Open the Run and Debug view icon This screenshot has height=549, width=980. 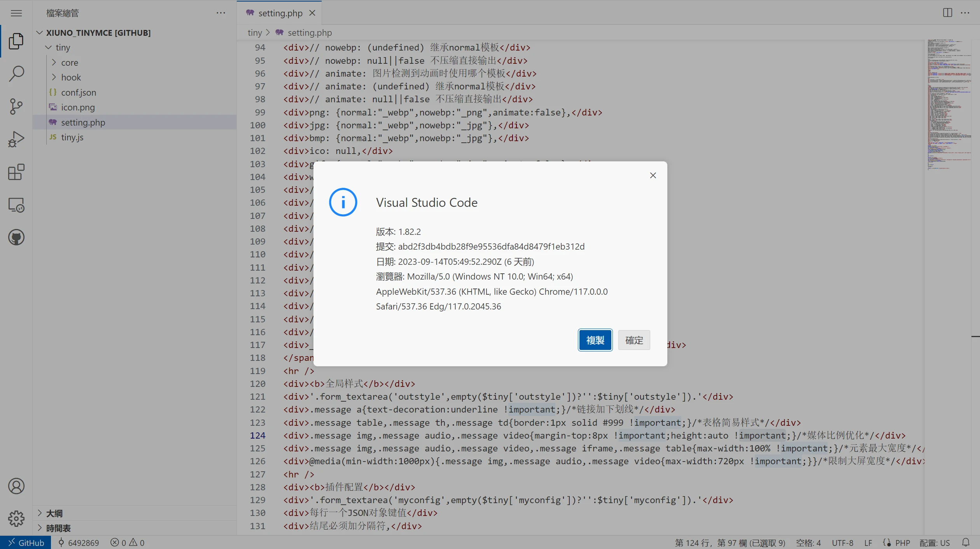[16, 139]
